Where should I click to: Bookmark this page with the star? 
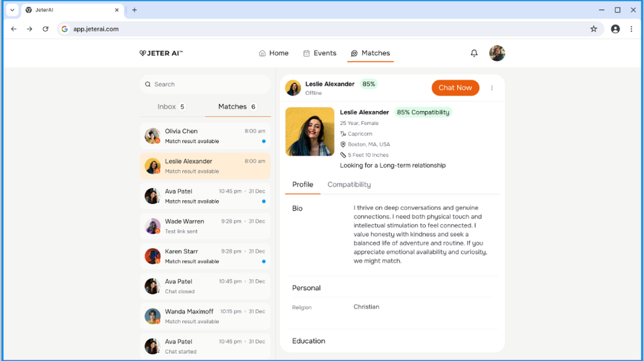pyautogui.click(x=594, y=29)
